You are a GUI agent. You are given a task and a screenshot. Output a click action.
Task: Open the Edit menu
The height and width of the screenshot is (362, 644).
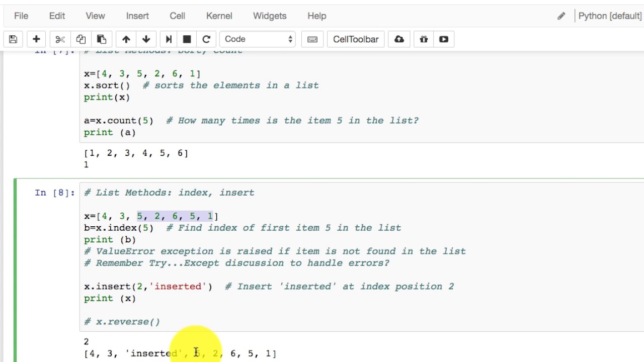pyautogui.click(x=57, y=16)
